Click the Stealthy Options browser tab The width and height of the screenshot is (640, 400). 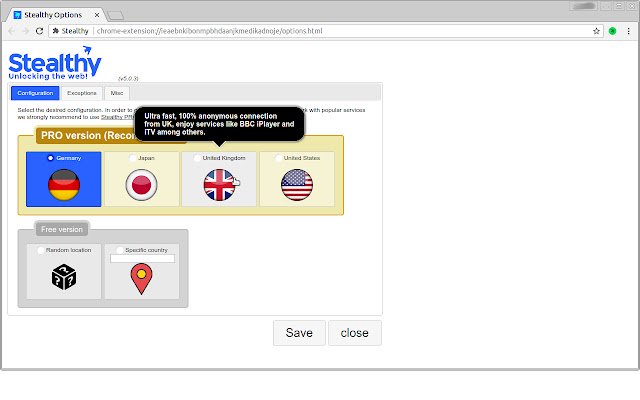point(55,15)
